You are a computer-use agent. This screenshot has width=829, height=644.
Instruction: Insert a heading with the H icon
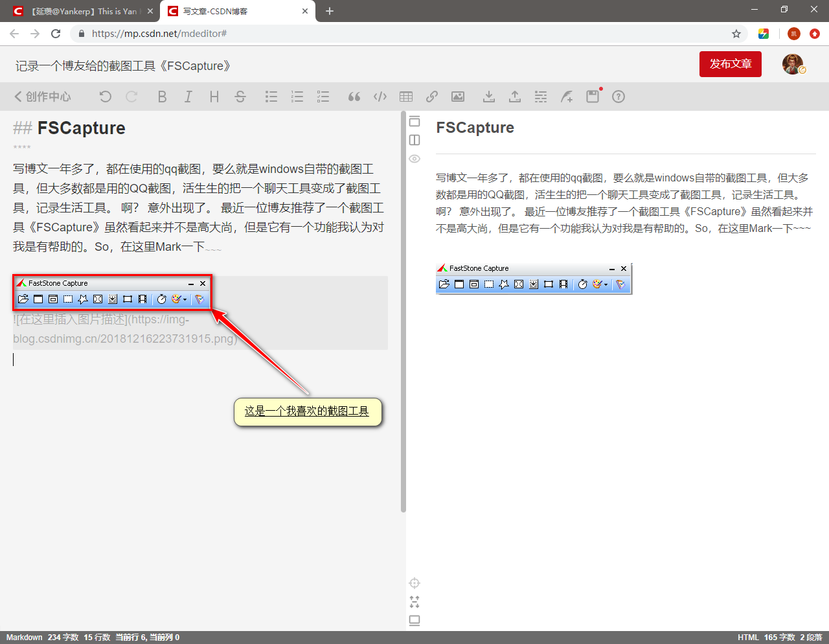pyautogui.click(x=214, y=96)
